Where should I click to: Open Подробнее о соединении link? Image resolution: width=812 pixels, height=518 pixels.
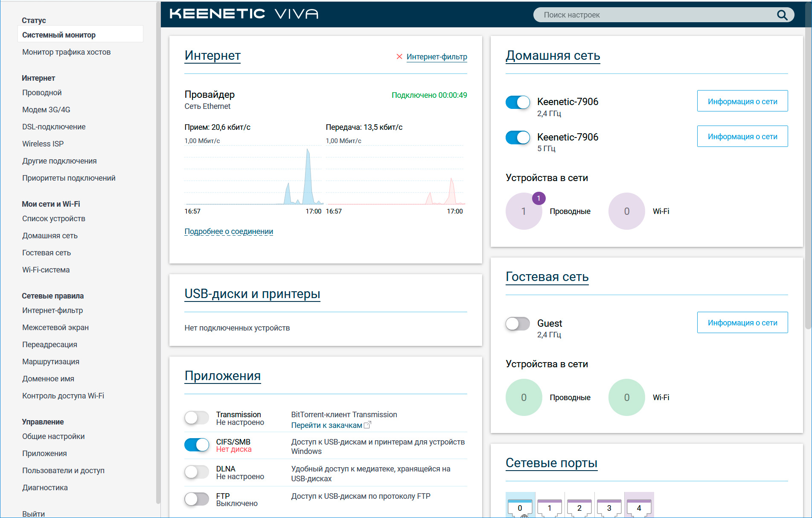(x=229, y=231)
